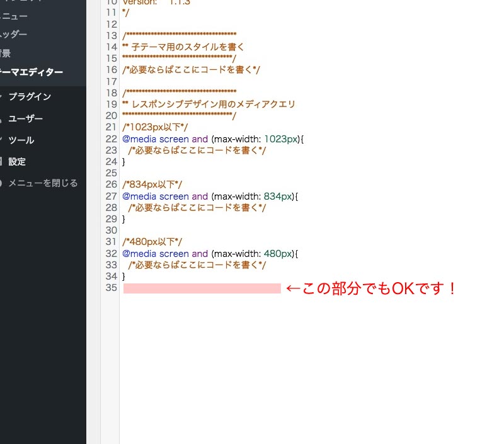Open the ヘッダー submenu item
The height and width of the screenshot is (444, 504).
point(13,34)
